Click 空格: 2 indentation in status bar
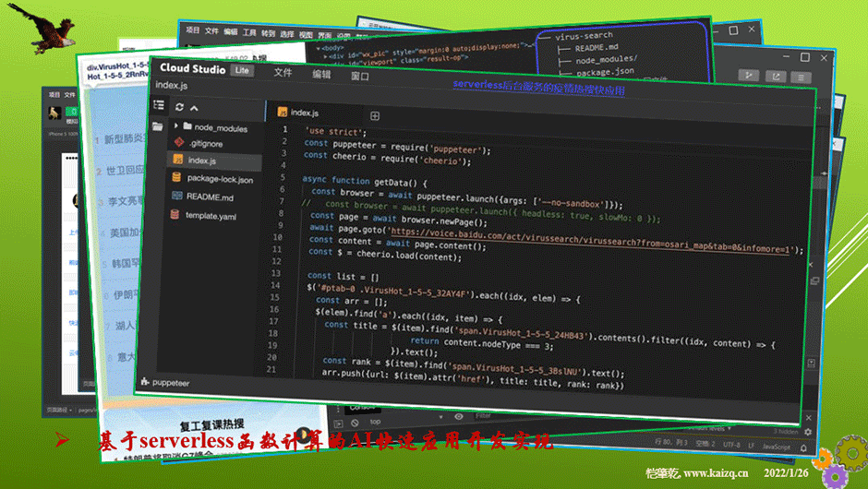Screen dimensions: 868x489 (705, 444)
